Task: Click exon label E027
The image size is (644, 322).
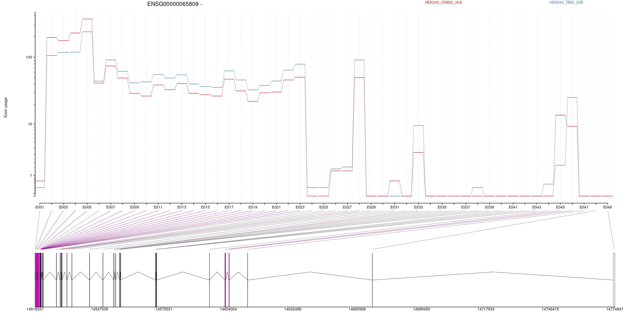Action: point(347,207)
